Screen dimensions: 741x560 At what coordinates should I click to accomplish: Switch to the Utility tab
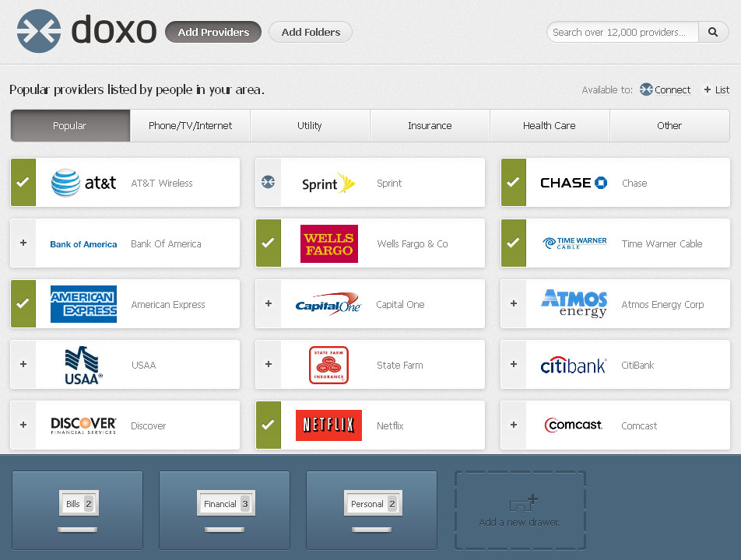tap(310, 125)
